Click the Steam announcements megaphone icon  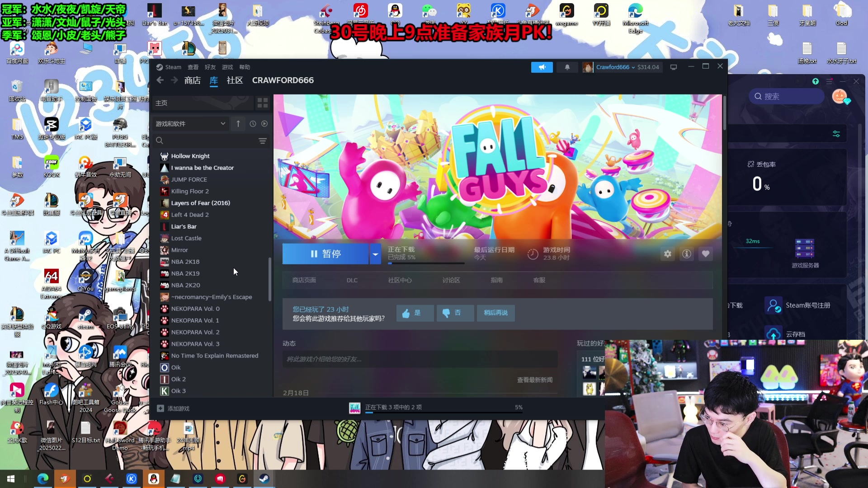click(x=542, y=67)
